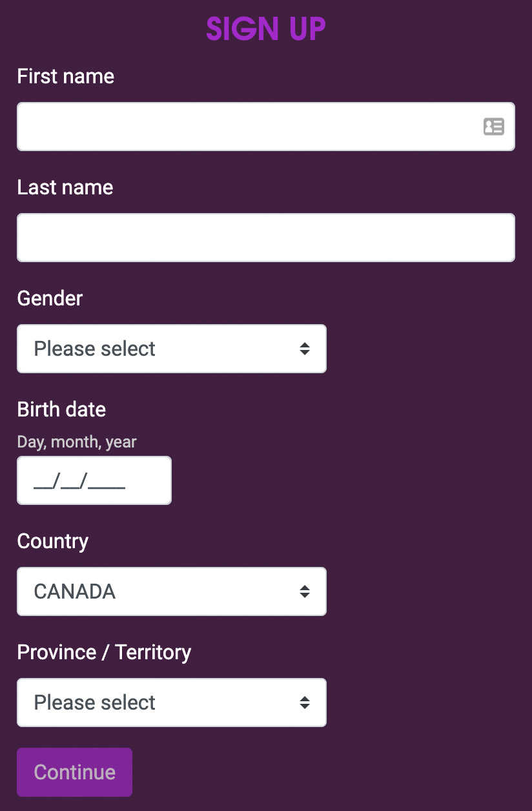532x811 pixels.
Task: Click the Birth date masked input
Action: (x=94, y=480)
